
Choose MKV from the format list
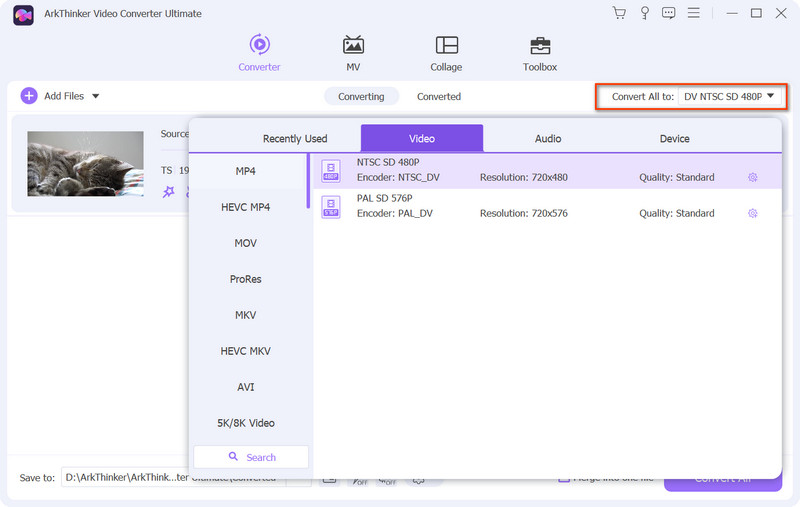(245, 315)
